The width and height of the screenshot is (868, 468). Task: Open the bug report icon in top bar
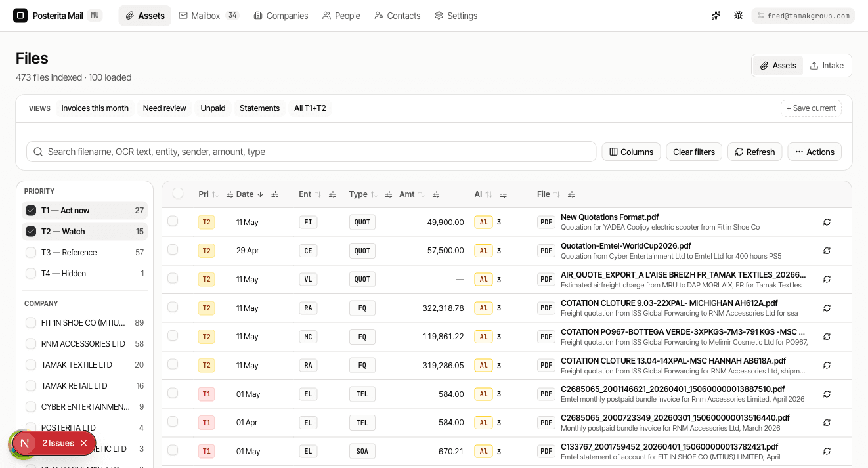pyautogui.click(x=738, y=16)
